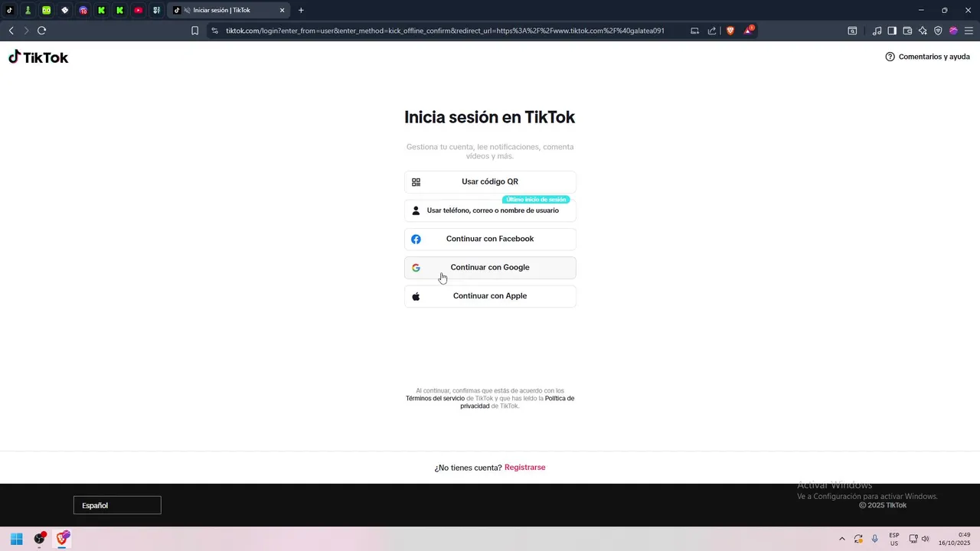Open the first pinned green K tab
This screenshot has width=980, height=551.
point(102,10)
